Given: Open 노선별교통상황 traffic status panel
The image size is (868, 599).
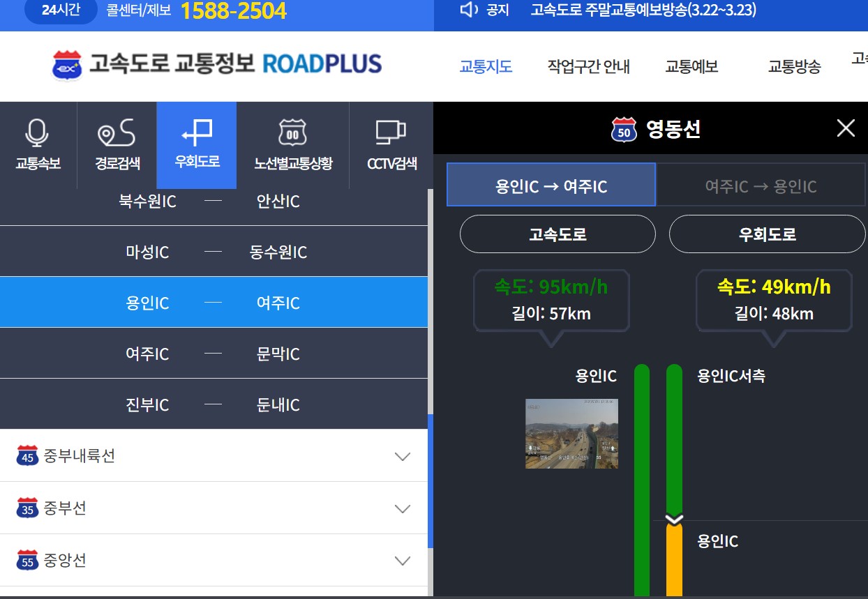Looking at the screenshot, I should 292,145.
